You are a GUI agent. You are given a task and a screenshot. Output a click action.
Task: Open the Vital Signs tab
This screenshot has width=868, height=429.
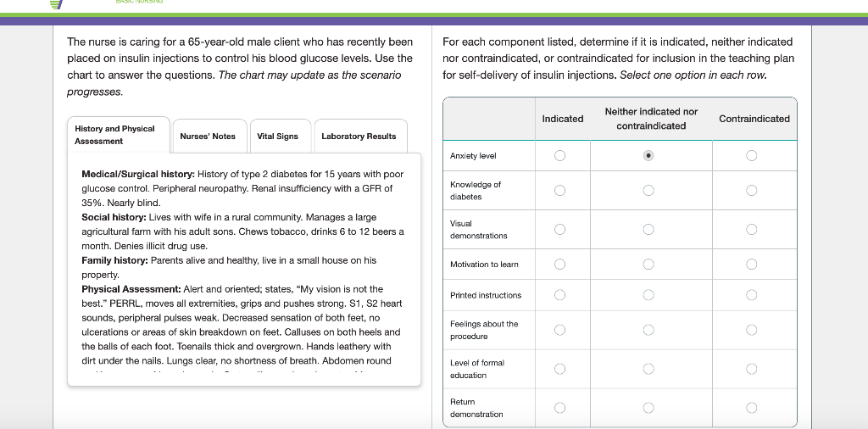pyautogui.click(x=278, y=136)
